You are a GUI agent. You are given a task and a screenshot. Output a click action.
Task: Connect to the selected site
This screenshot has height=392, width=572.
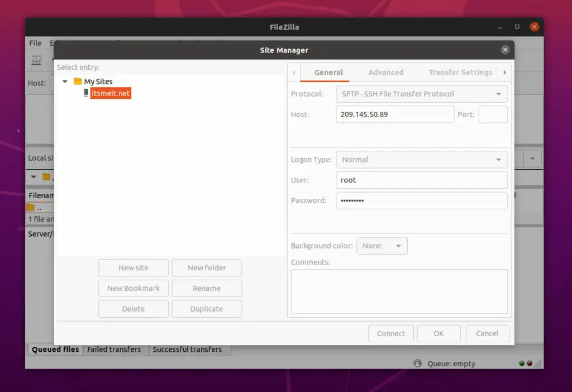[390, 333]
